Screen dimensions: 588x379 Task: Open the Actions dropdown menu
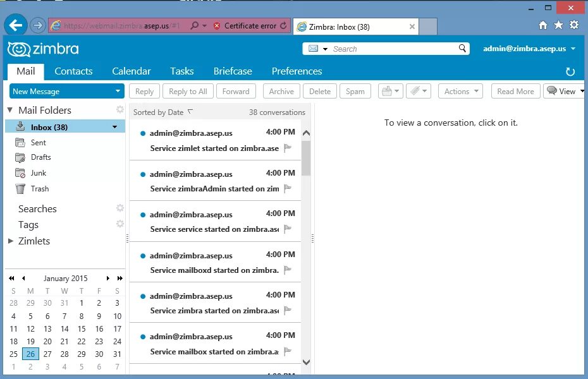[460, 92]
